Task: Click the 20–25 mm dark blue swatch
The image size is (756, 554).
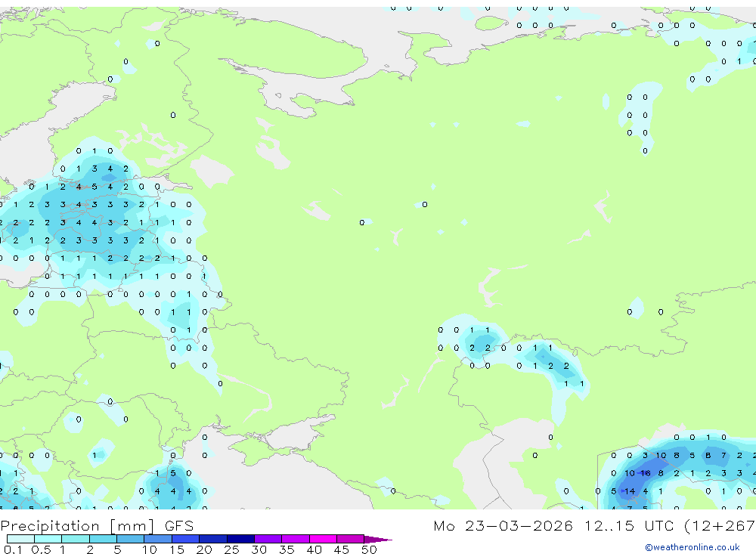Action: pyautogui.click(x=213, y=539)
